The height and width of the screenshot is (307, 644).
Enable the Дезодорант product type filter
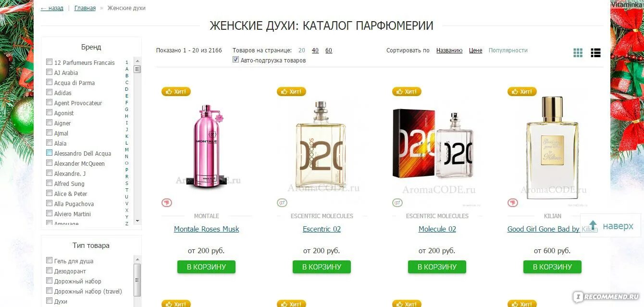pos(49,271)
